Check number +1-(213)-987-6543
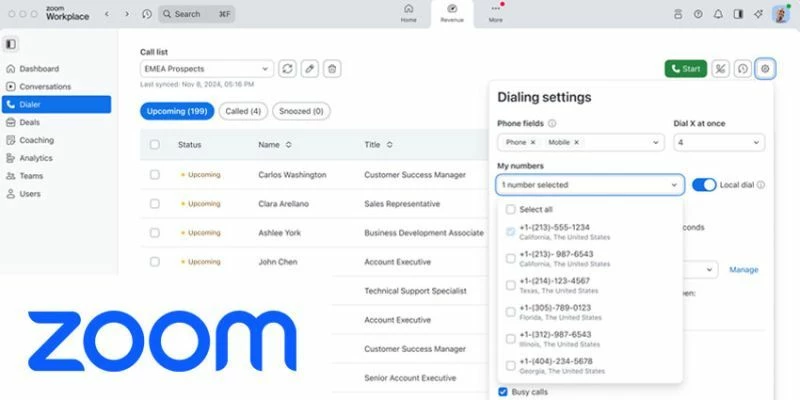The height and width of the screenshot is (400, 800). (x=510, y=259)
